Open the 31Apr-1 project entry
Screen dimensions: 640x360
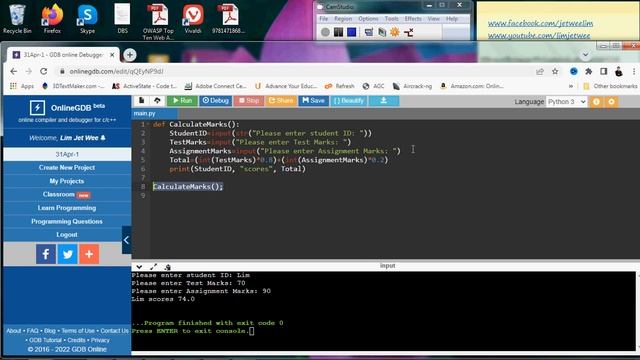click(x=67, y=154)
